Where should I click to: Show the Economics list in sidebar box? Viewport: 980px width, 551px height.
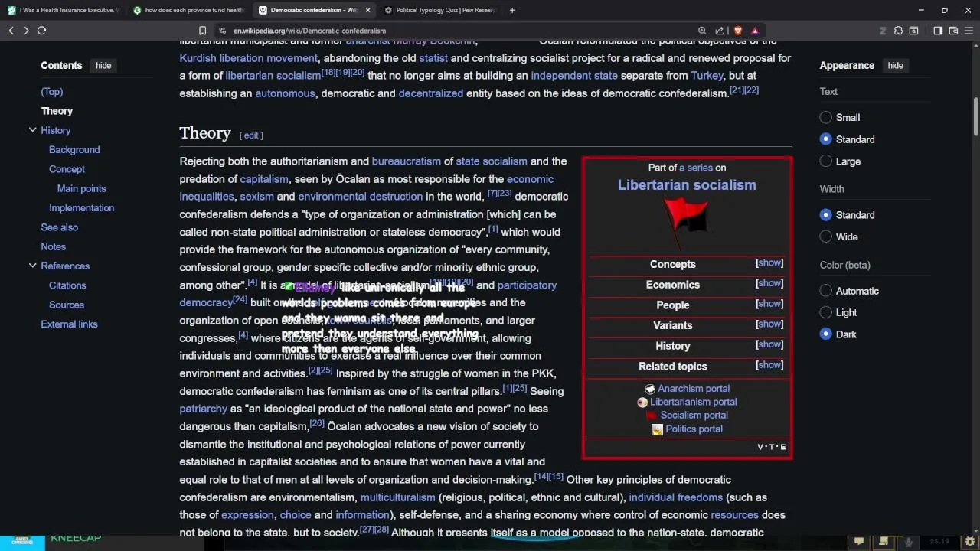769,284
